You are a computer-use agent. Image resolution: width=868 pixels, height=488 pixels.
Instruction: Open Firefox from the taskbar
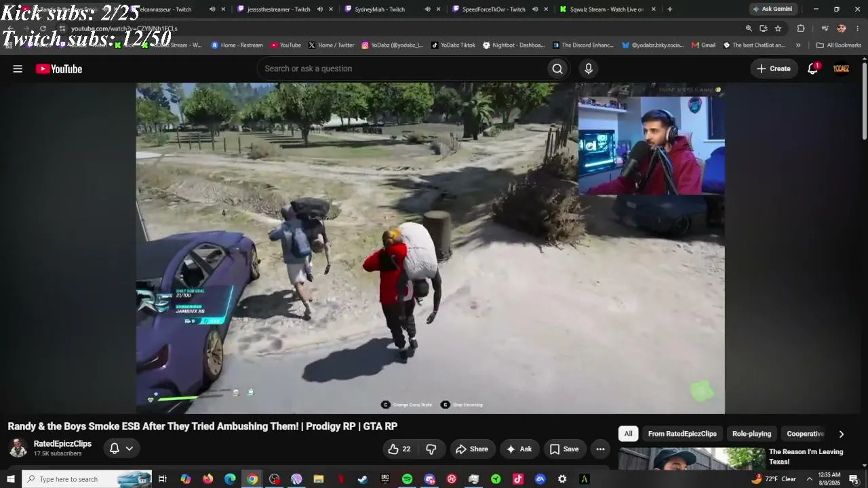(208, 479)
